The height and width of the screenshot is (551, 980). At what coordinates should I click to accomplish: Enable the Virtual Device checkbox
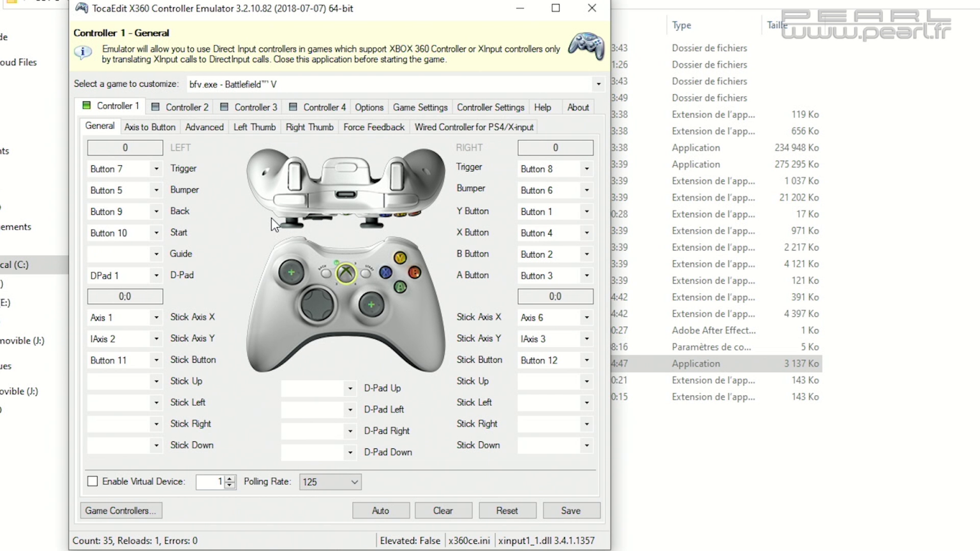click(93, 481)
